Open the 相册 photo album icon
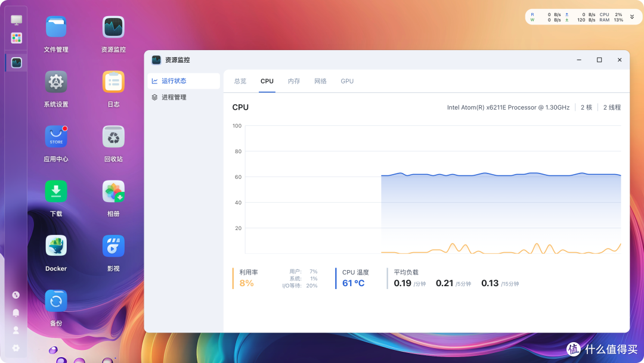Viewport: 644px width, 363px height. (x=113, y=191)
